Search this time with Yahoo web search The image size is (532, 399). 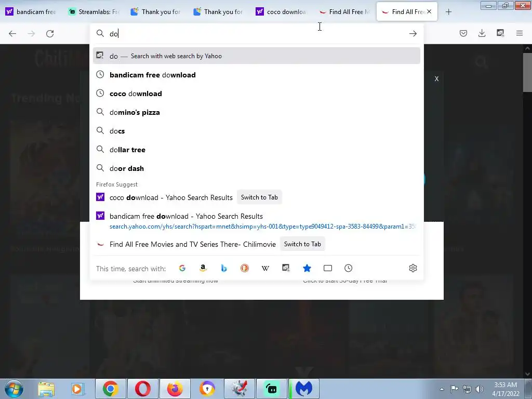click(286, 269)
